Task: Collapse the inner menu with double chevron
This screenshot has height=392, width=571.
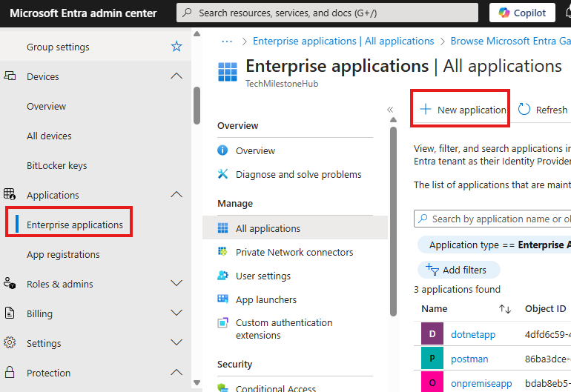Action: tap(390, 110)
